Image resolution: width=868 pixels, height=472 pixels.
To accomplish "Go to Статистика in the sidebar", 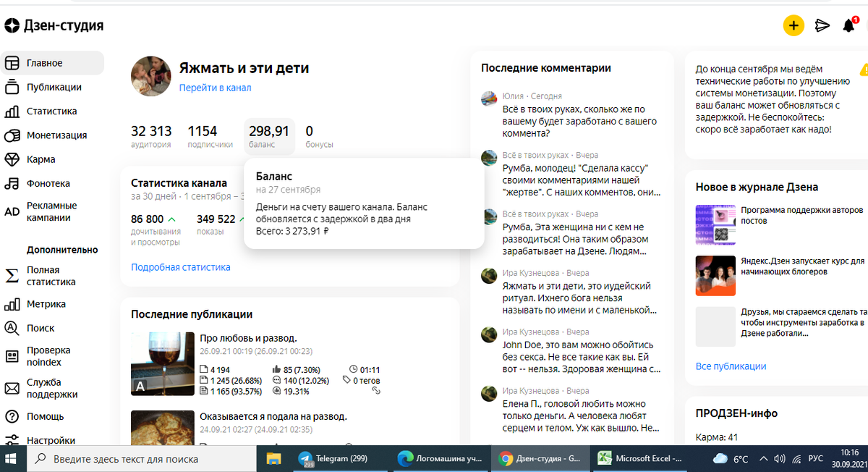I will [x=52, y=111].
